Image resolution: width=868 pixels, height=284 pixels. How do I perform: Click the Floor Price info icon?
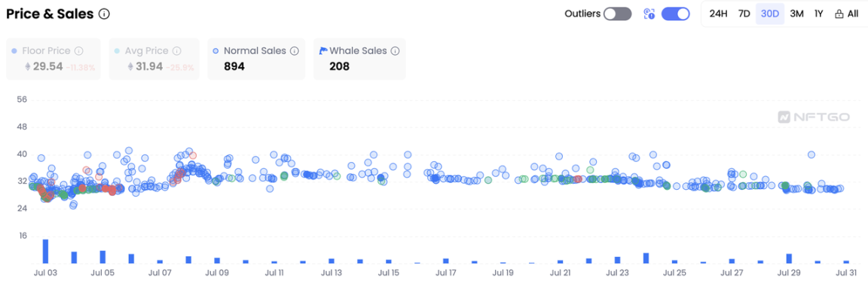pyautogui.click(x=78, y=51)
